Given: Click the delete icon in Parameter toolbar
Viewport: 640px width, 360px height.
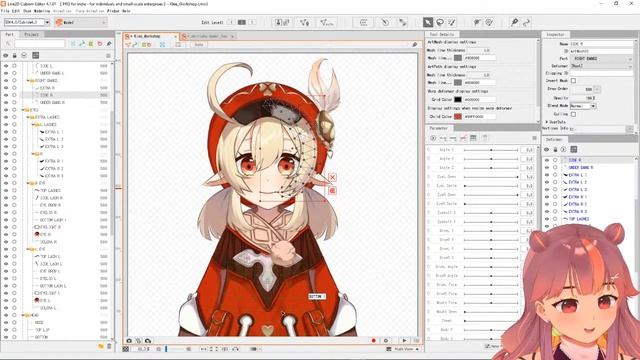Looking at the screenshot, I should pyautogui.click(x=484, y=138).
